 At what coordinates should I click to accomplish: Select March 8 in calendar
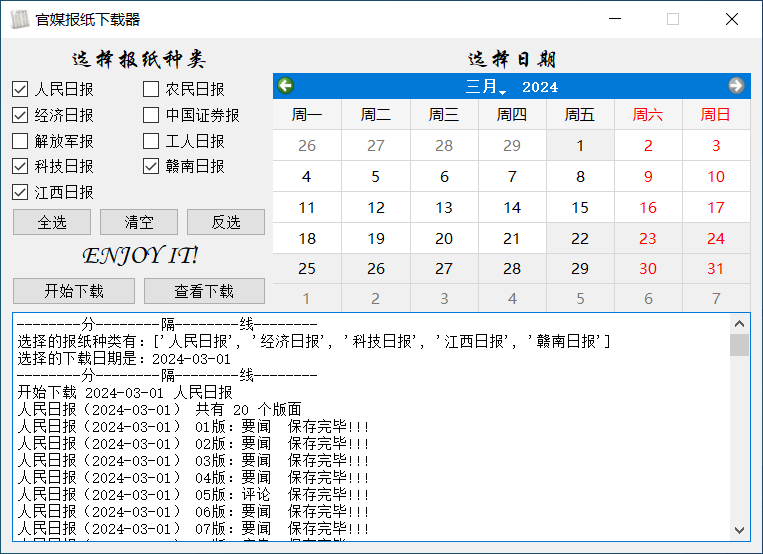(580, 176)
